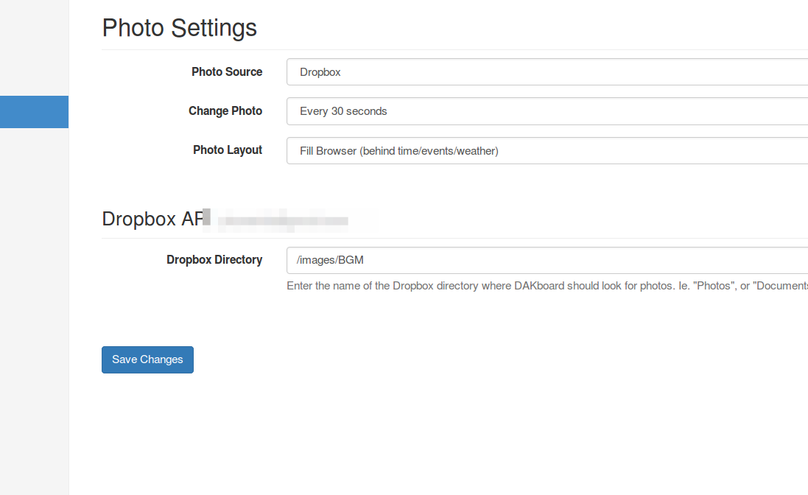This screenshot has width=808, height=495.
Task: Click the 'Fill Browser' layout value
Action: (x=398, y=151)
